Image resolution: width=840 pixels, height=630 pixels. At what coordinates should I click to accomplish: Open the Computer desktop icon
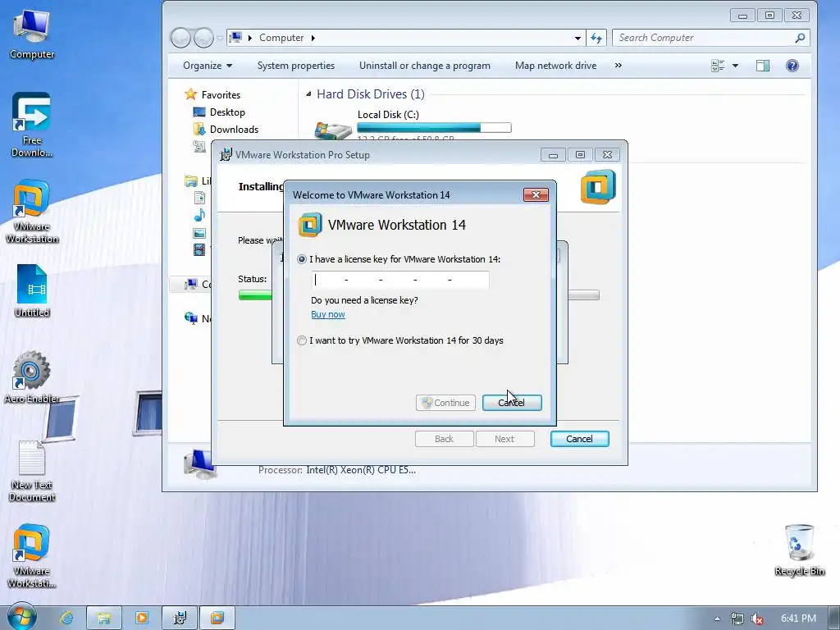[x=32, y=34]
